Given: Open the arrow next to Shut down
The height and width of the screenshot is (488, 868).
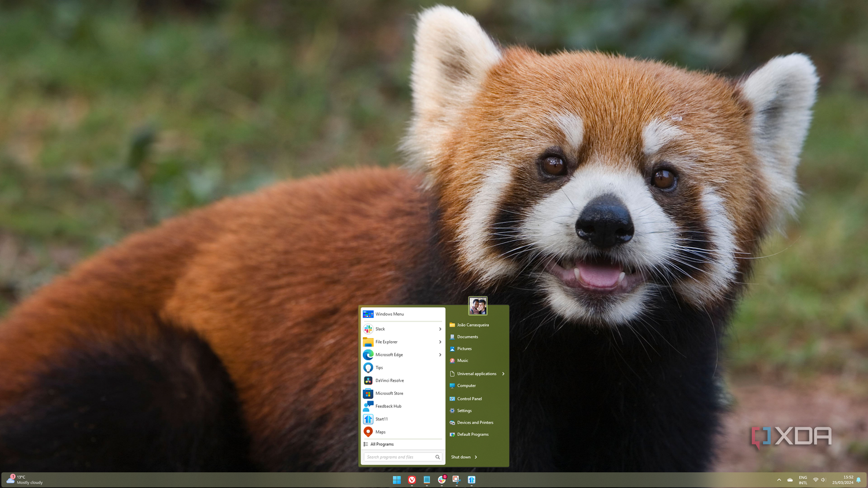Looking at the screenshot, I should [476, 457].
